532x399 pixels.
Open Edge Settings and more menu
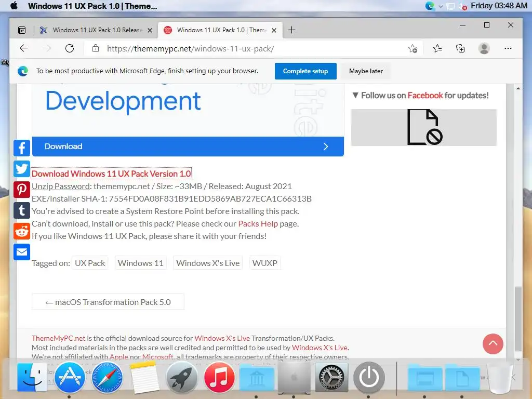[x=508, y=48]
